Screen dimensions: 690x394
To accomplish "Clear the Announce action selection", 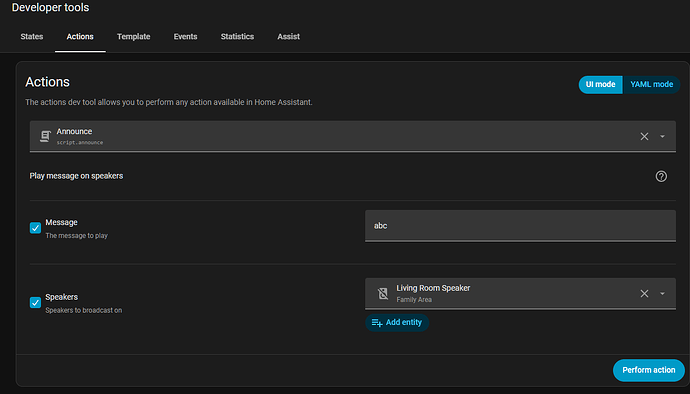I will point(644,136).
